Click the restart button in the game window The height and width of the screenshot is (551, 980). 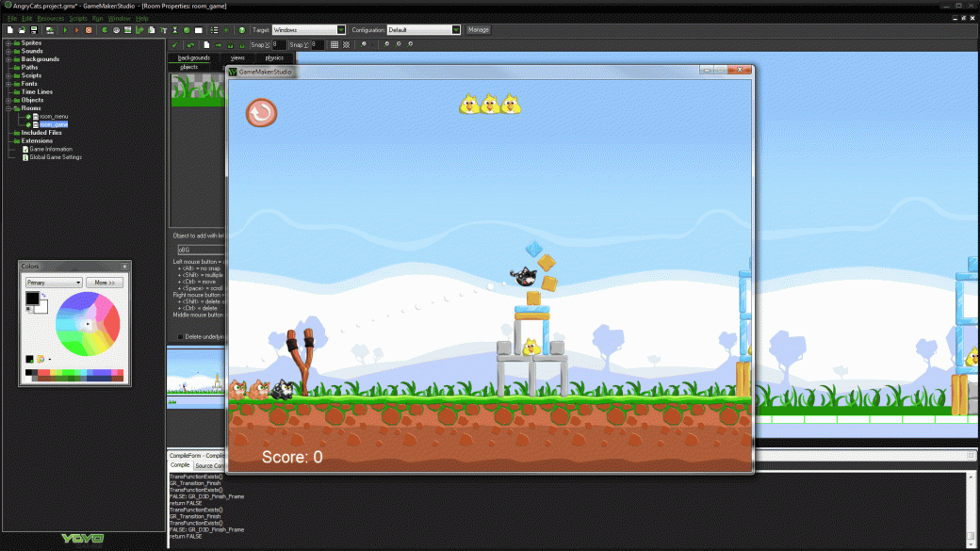pyautogui.click(x=261, y=113)
